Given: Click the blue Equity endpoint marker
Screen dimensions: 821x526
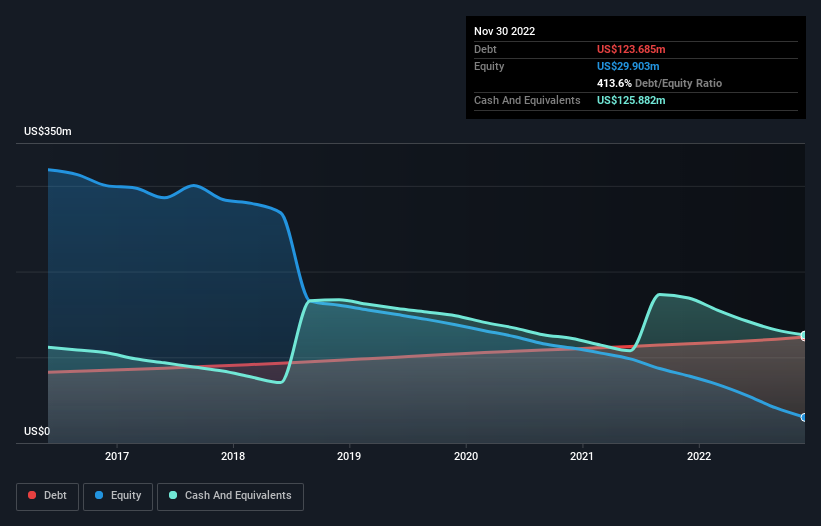Looking at the screenshot, I should click(804, 417).
